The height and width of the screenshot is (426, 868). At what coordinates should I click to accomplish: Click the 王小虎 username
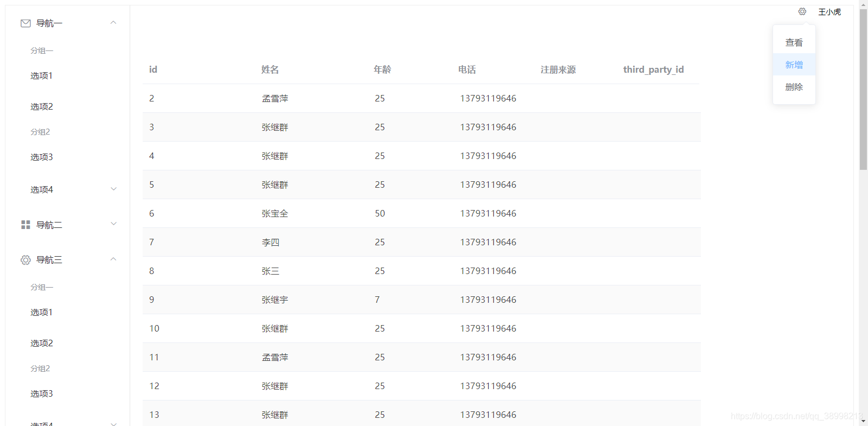[829, 12]
